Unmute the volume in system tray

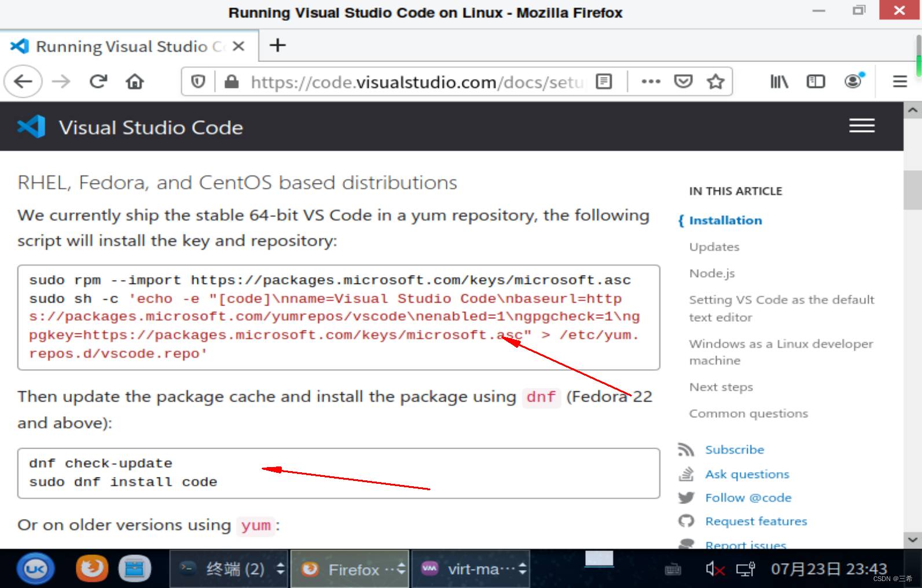714,569
